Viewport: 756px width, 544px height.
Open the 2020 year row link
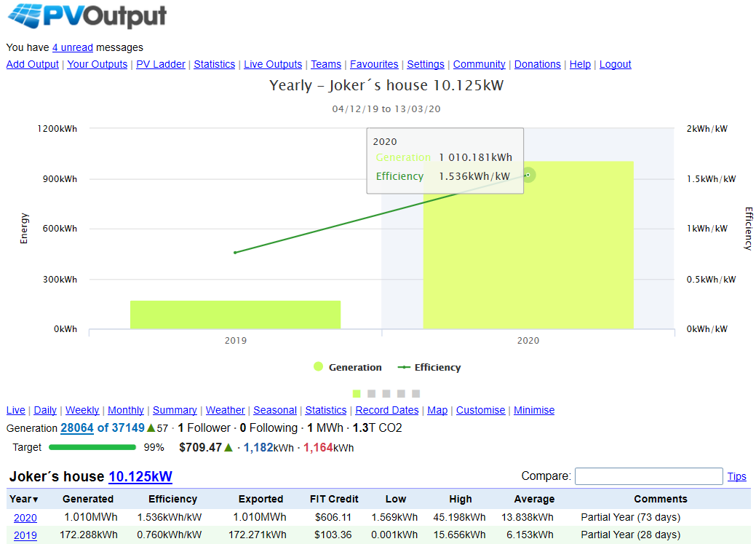[x=25, y=518]
